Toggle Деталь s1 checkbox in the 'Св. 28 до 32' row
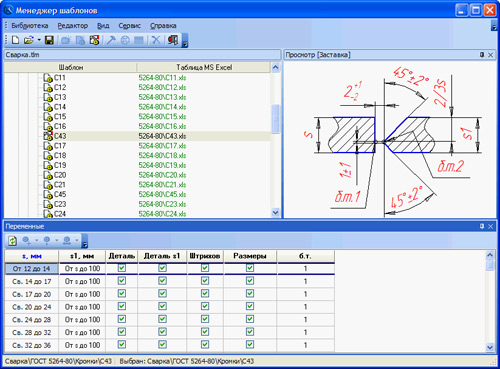 click(162, 332)
